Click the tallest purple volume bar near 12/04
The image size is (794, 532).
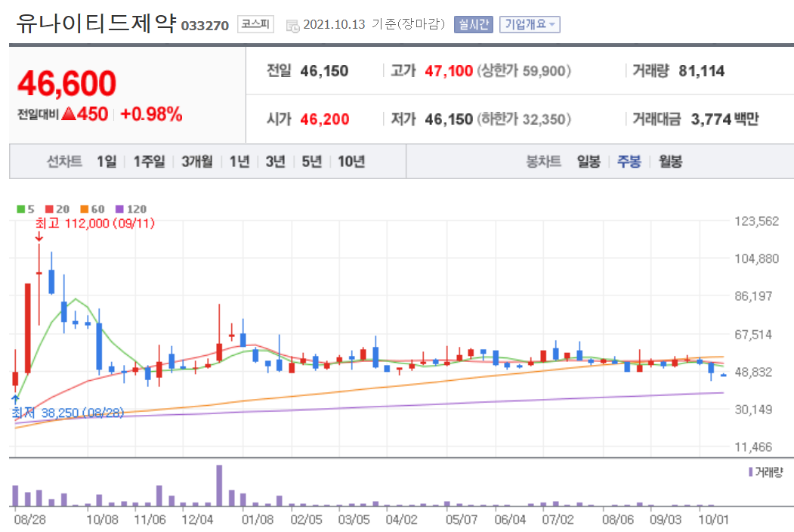pos(219,485)
